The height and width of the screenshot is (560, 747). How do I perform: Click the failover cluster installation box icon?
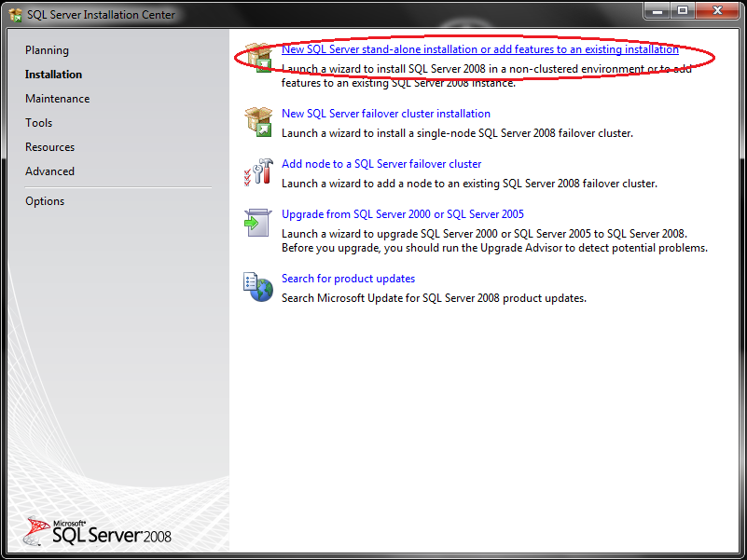tap(258, 122)
